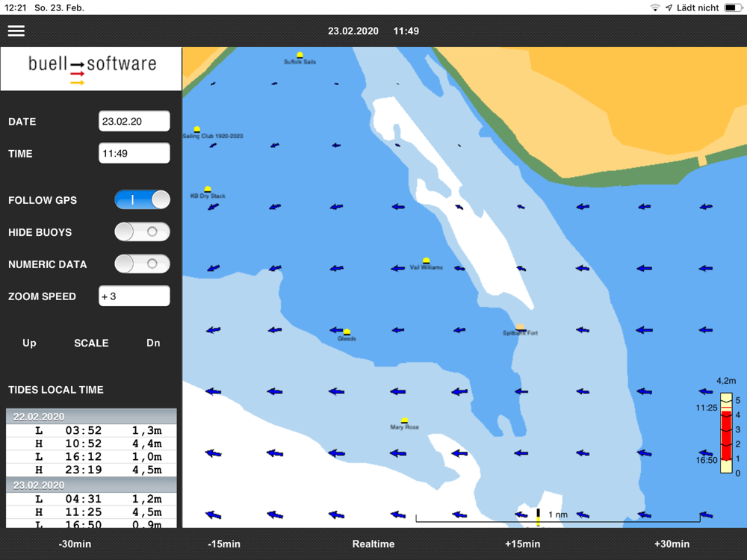Click the buell software logo
Viewport: 747px width, 560px height.
[92, 69]
